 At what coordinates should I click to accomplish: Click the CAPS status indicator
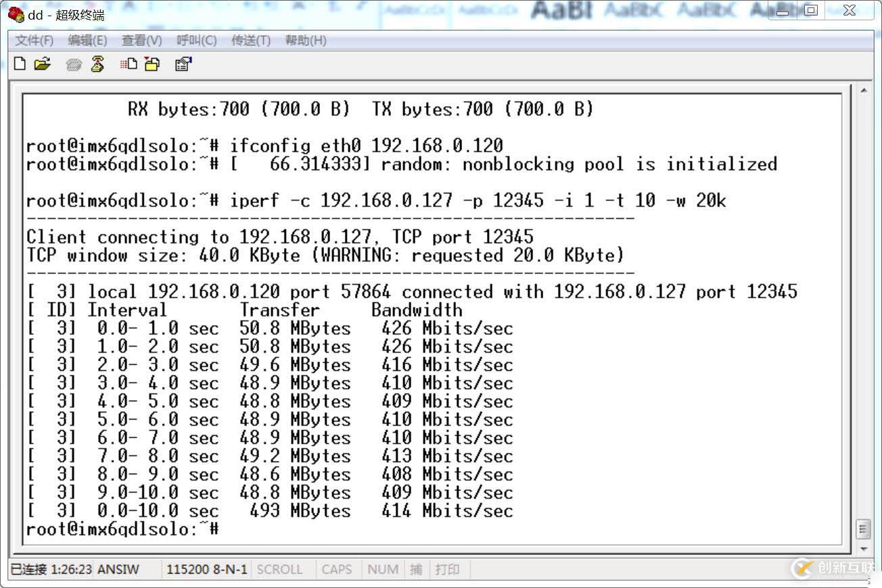pos(337,569)
